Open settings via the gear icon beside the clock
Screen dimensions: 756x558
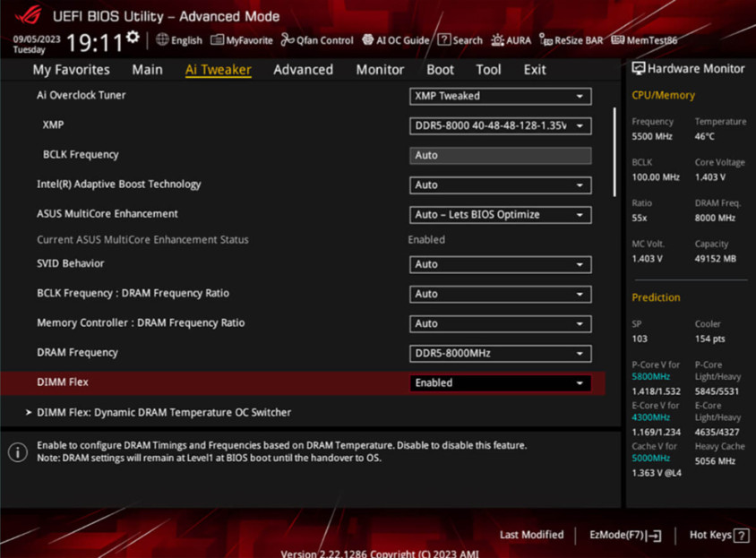tap(133, 37)
